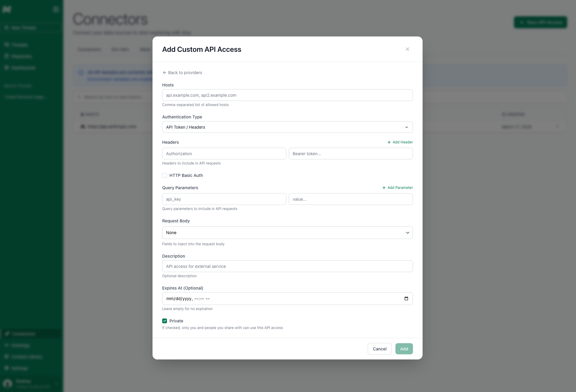This screenshot has width=576, height=392.
Task: Click the back arrow next to Back to providers
Action: point(165,73)
